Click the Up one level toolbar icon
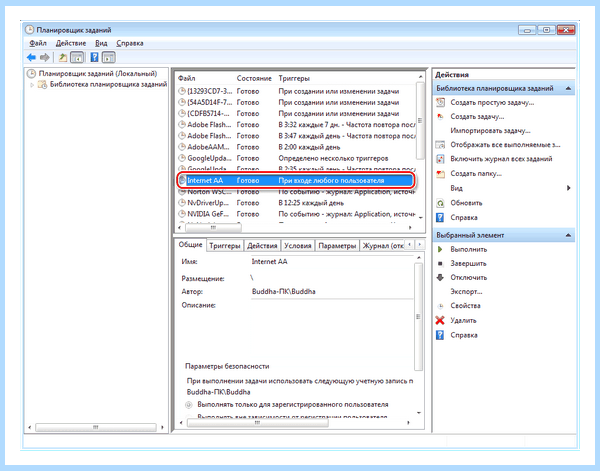 tap(63, 58)
